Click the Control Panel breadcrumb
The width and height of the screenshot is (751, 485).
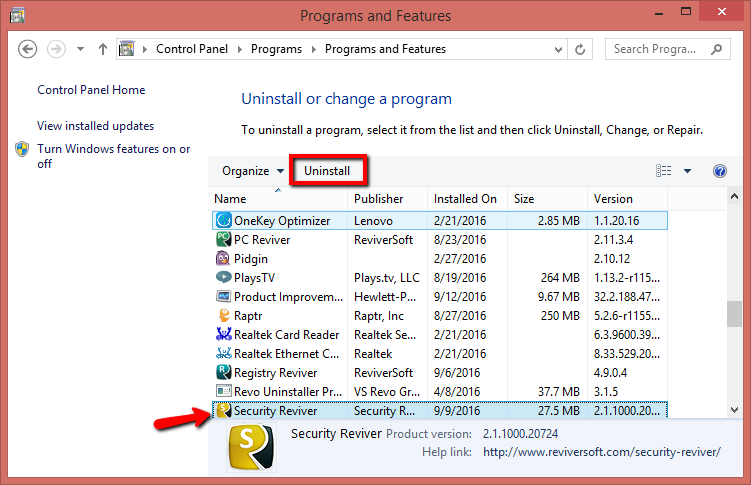coord(192,49)
